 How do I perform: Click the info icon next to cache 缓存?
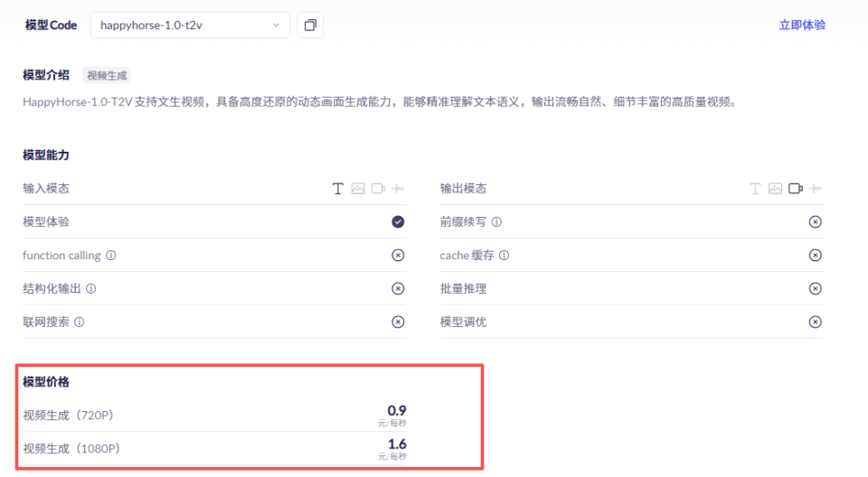coord(505,255)
